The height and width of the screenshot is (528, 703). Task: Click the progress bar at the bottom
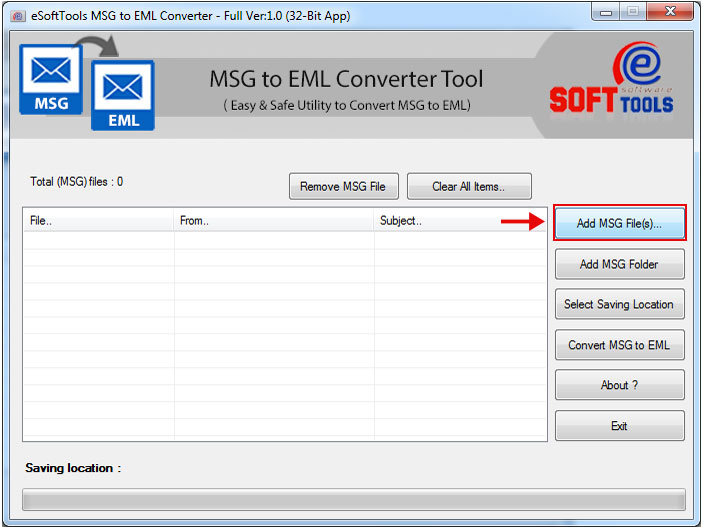353,499
